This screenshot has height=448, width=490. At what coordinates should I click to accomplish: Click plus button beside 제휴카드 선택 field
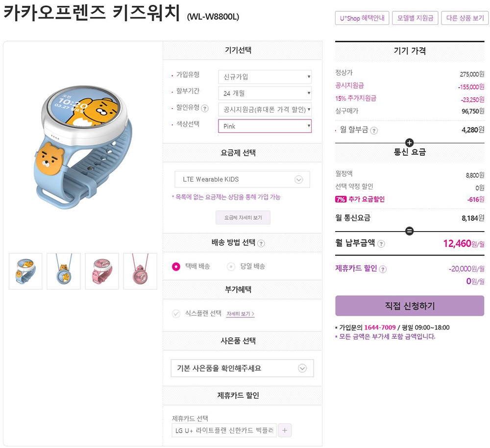point(285,430)
